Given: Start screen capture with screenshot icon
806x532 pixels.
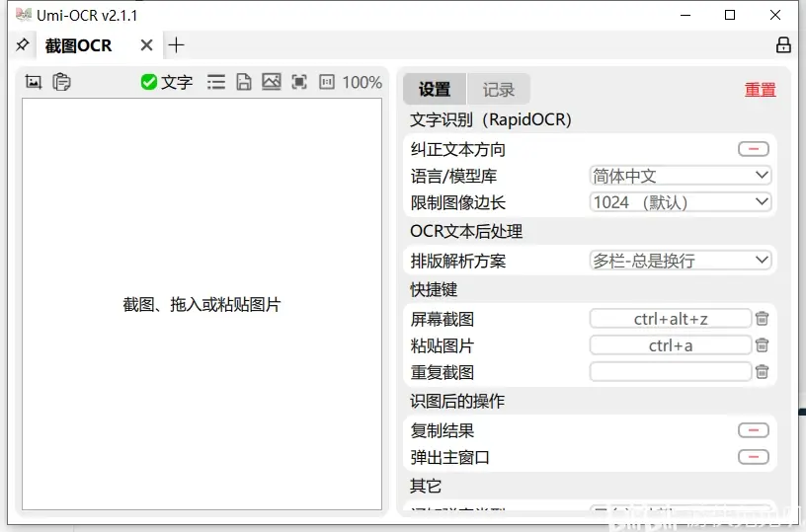Looking at the screenshot, I should point(34,82).
